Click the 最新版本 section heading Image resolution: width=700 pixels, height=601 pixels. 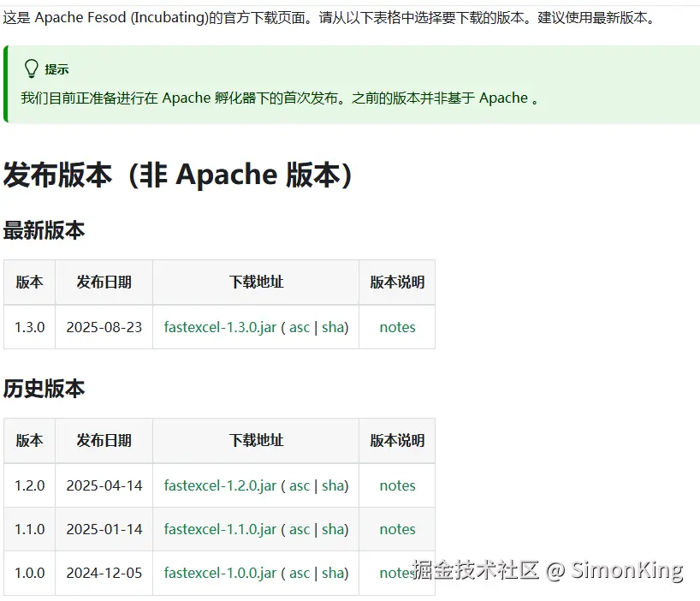(x=44, y=230)
